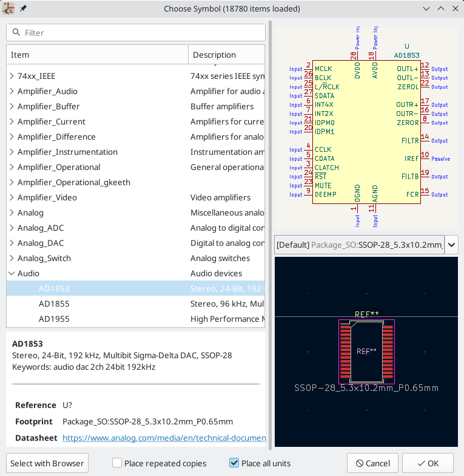This screenshot has height=476, width=464.
Task: Expand the Analog library node
Action: click(x=12, y=212)
